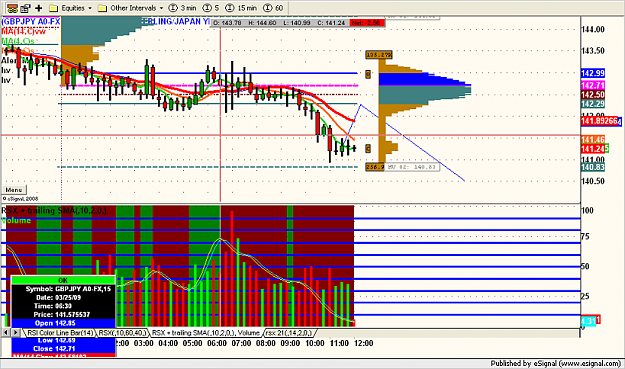Screen dimensions: 625x369
Task: Click the teal 142.29 price label
Action: pos(593,104)
